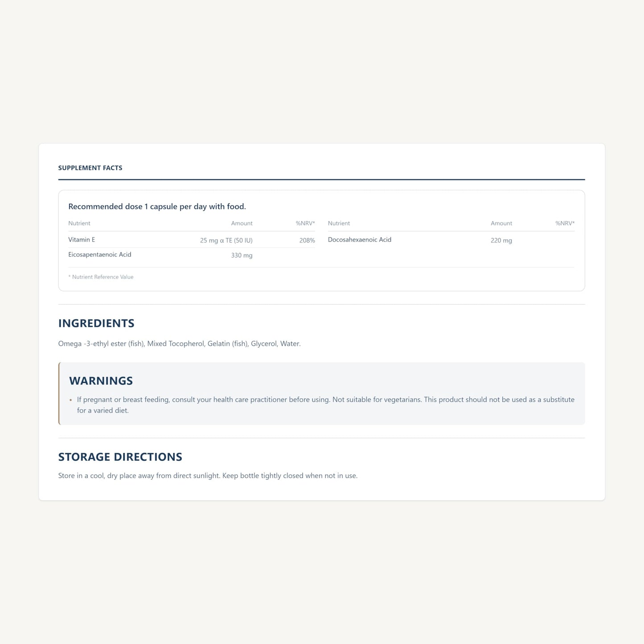The width and height of the screenshot is (644, 644).
Task: Click the 220 mg amount
Action: 501,240
